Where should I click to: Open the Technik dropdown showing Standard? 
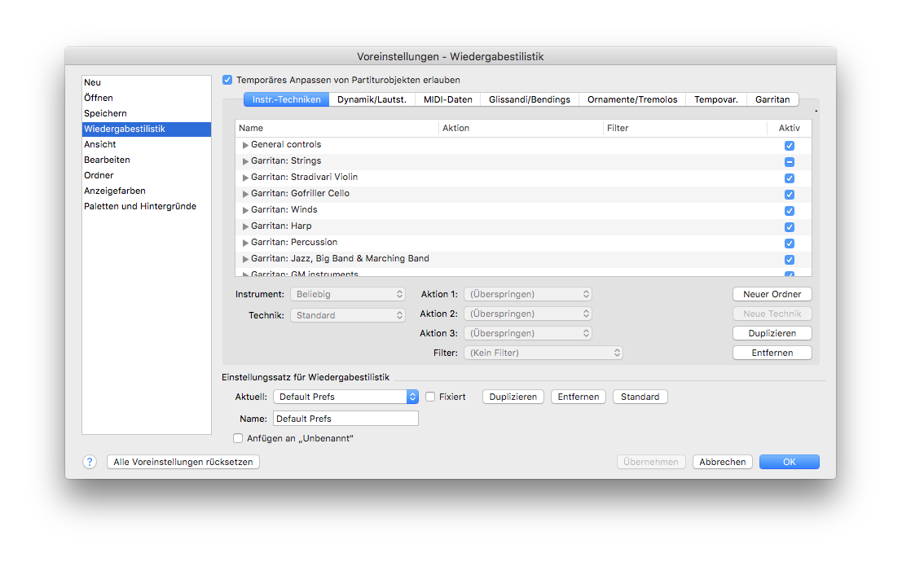(x=348, y=315)
